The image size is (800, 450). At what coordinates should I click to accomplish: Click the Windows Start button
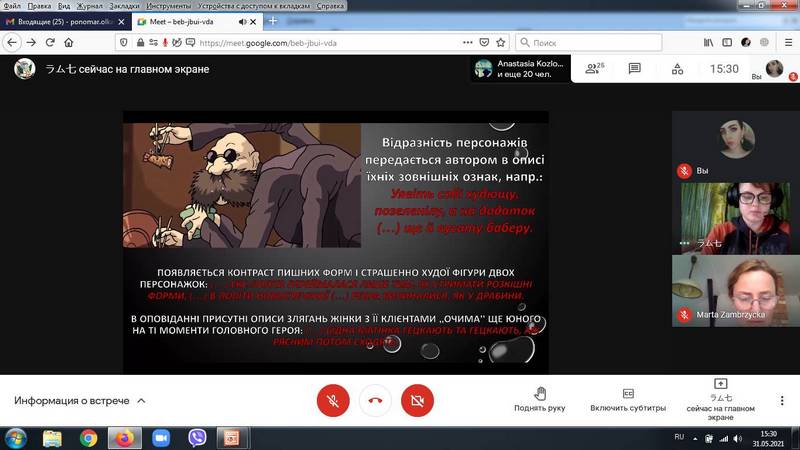(x=16, y=438)
